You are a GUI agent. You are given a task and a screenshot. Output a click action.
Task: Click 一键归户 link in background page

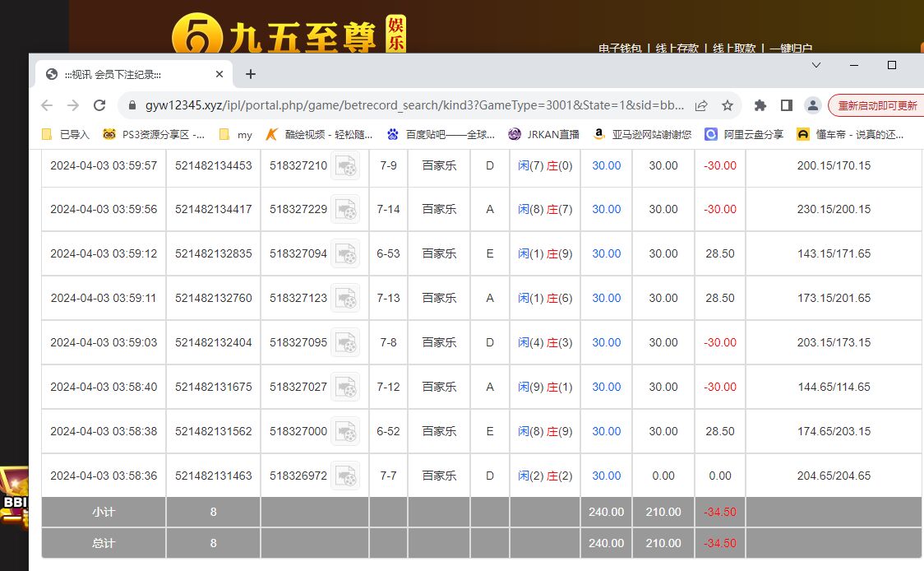(791, 49)
